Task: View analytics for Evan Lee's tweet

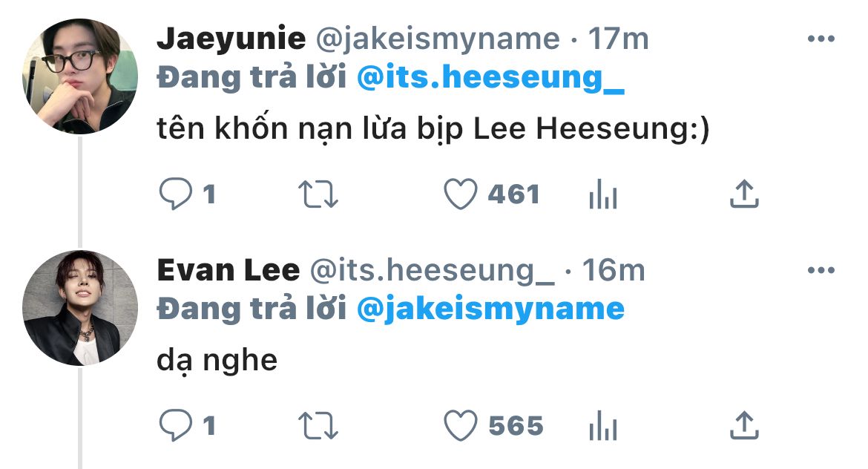Action: click(602, 426)
